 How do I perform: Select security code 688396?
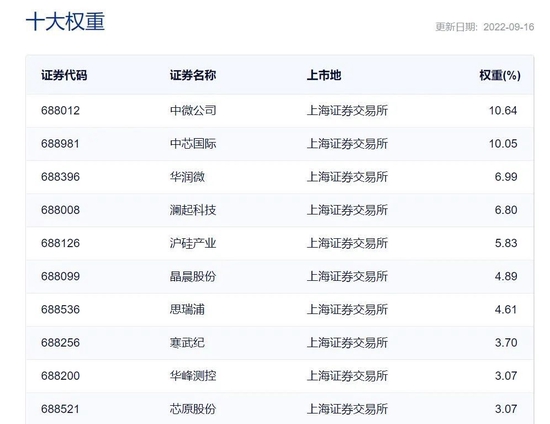60,177
